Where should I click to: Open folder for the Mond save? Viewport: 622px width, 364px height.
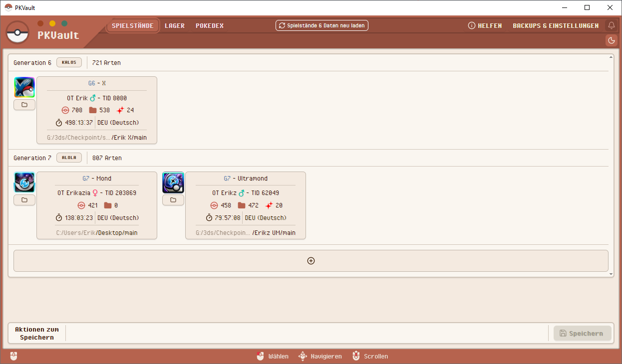pyautogui.click(x=24, y=200)
